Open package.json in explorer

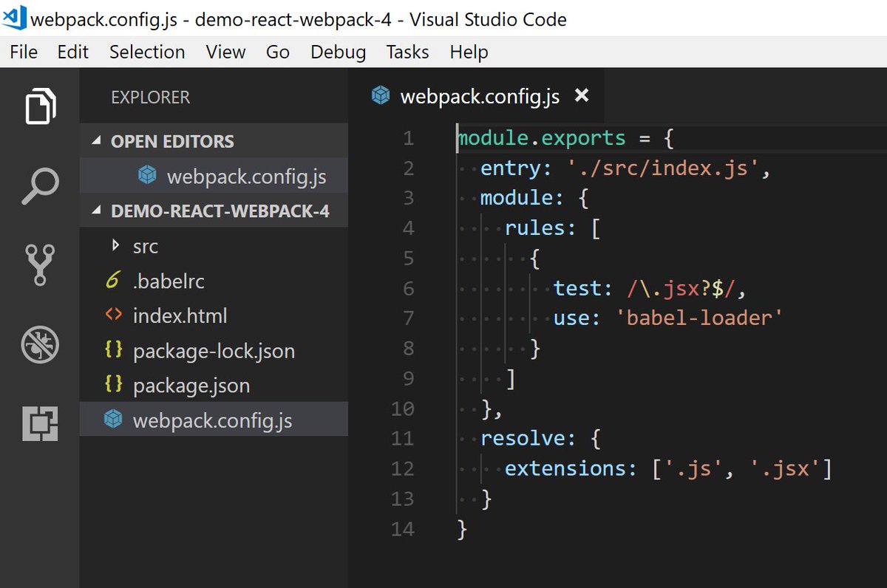click(214, 385)
